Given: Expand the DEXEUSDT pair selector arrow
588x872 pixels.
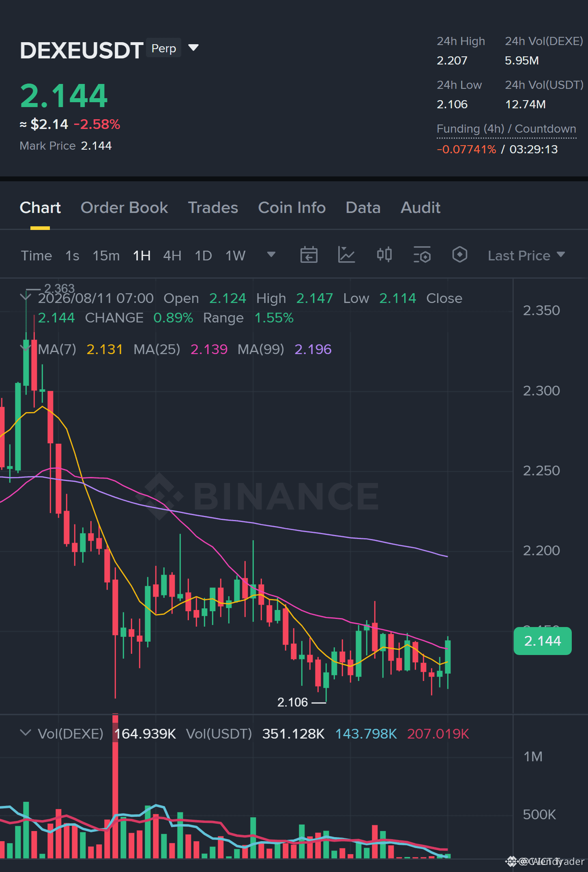Looking at the screenshot, I should click(193, 48).
